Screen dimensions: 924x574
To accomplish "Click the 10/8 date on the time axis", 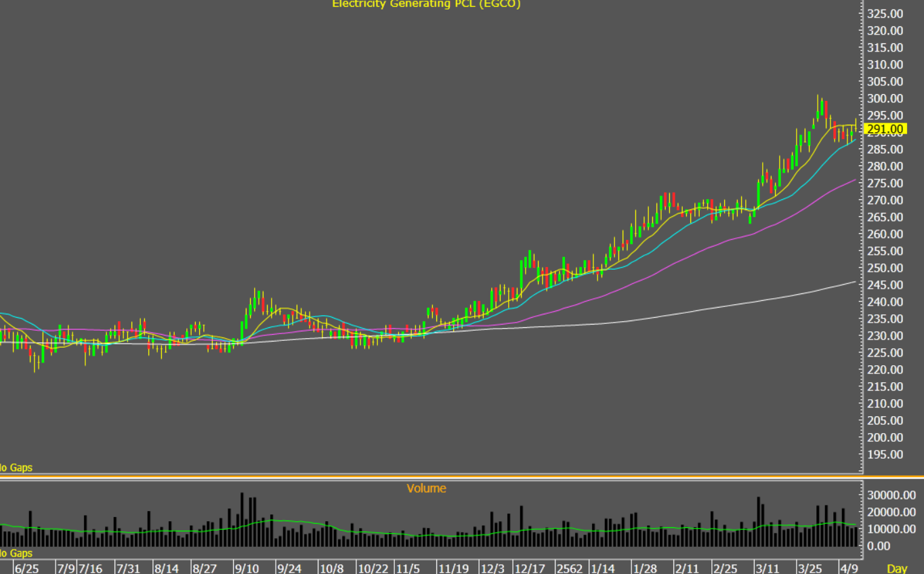I will pyautogui.click(x=332, y=568).
